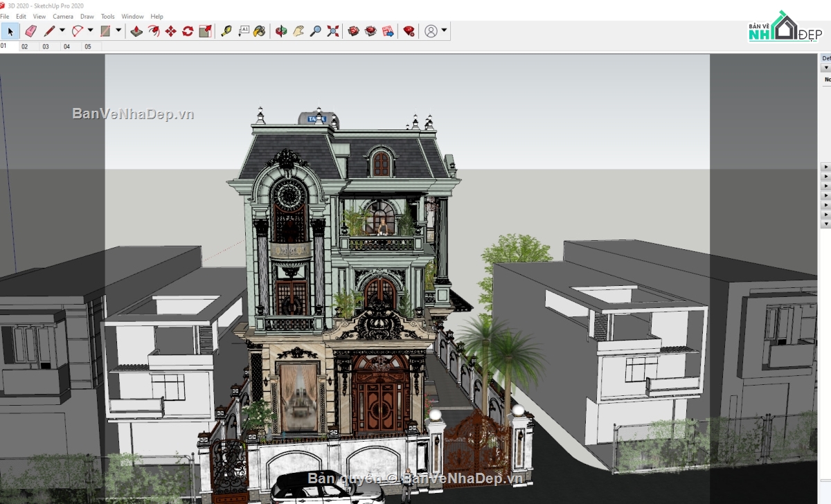Open the Camera menu
Image resolution: width=831 pixels, height=504 pixels.
coord(63,16)
